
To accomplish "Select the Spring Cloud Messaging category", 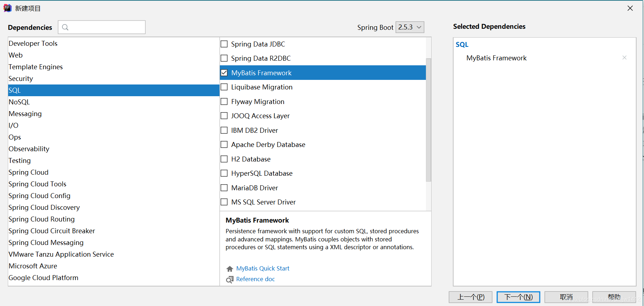I will (x=113, y=242).
